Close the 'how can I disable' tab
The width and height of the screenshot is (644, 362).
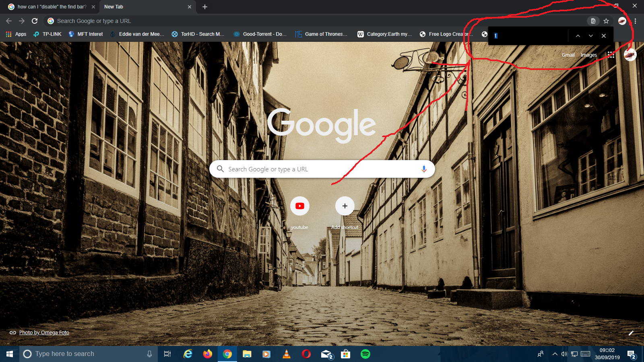click(x=93, y=7)
